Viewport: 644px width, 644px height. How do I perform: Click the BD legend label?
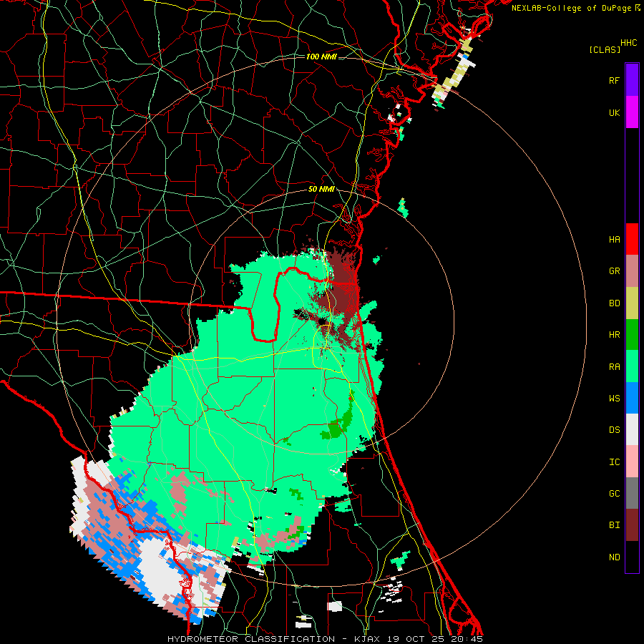coord(615,303)
